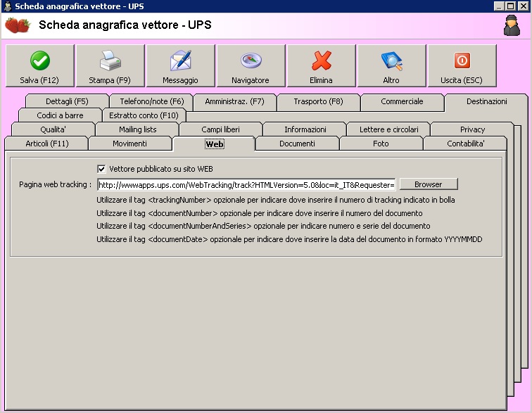Click the documentNumberAndSeries tag hint text
Screen dimensions: 532x413
tap(263, 226)
